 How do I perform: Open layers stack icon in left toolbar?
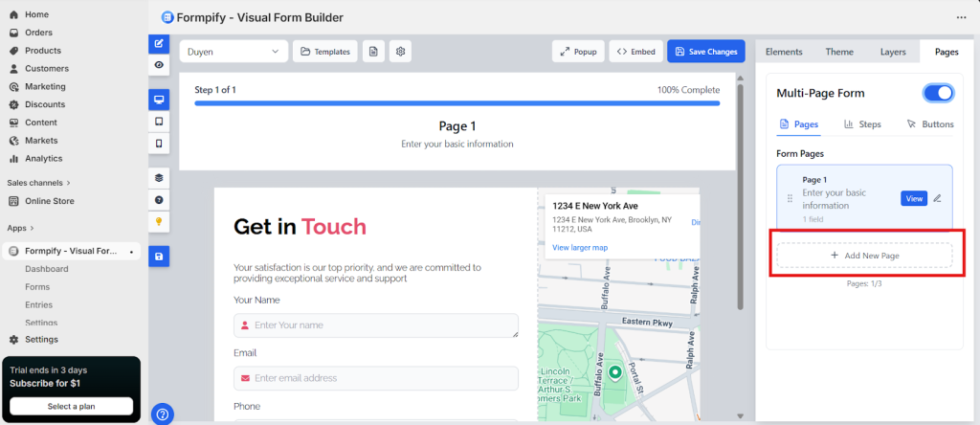pos(159,178)
